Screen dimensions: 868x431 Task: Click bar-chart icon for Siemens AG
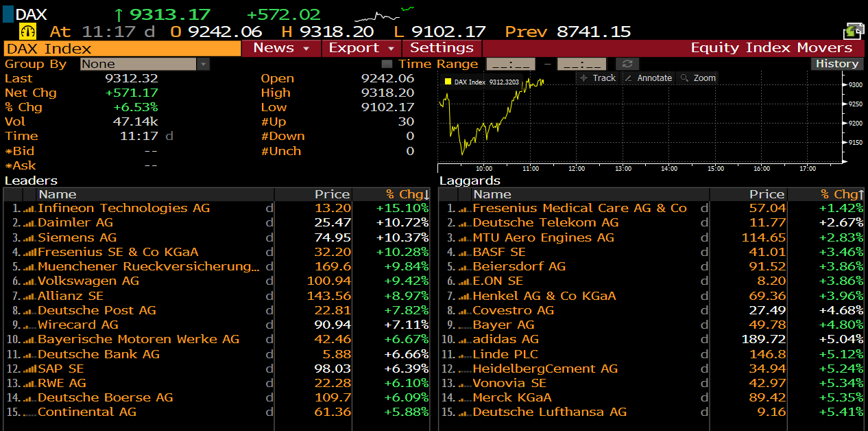point(29,237)
